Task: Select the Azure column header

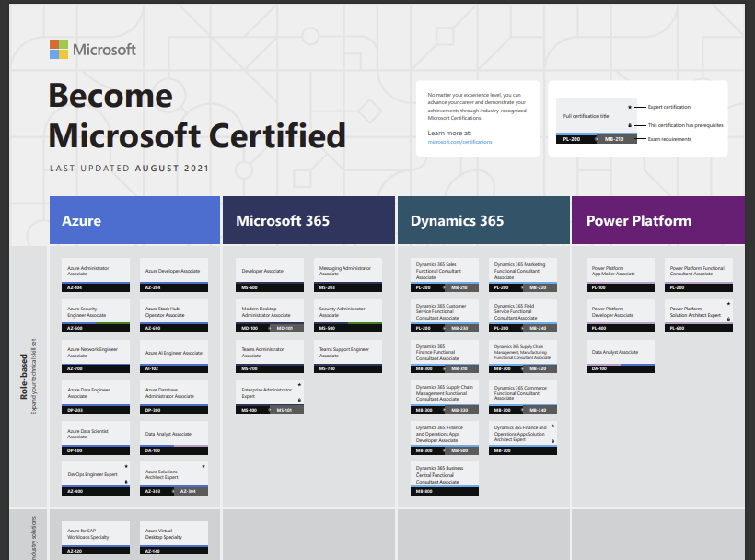Action: 134,220
